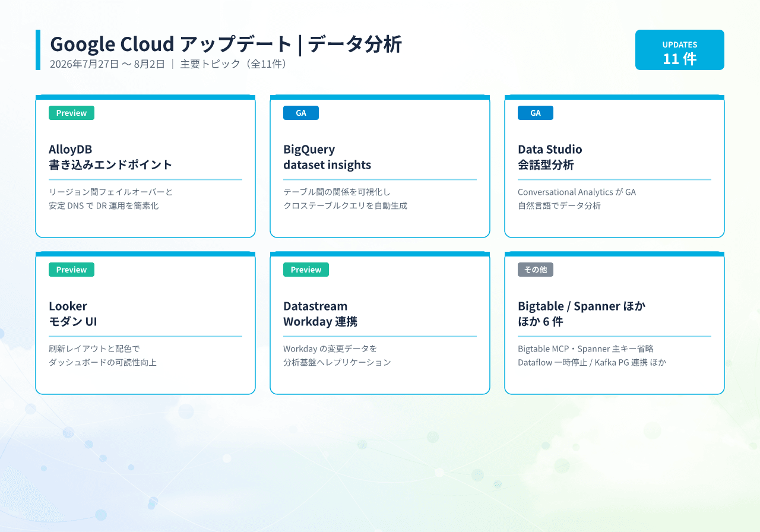This screenshot has width=760, height=532.
Task: Click the リージョン間フェイルオーバーと description line
Action: click(110, 192)
